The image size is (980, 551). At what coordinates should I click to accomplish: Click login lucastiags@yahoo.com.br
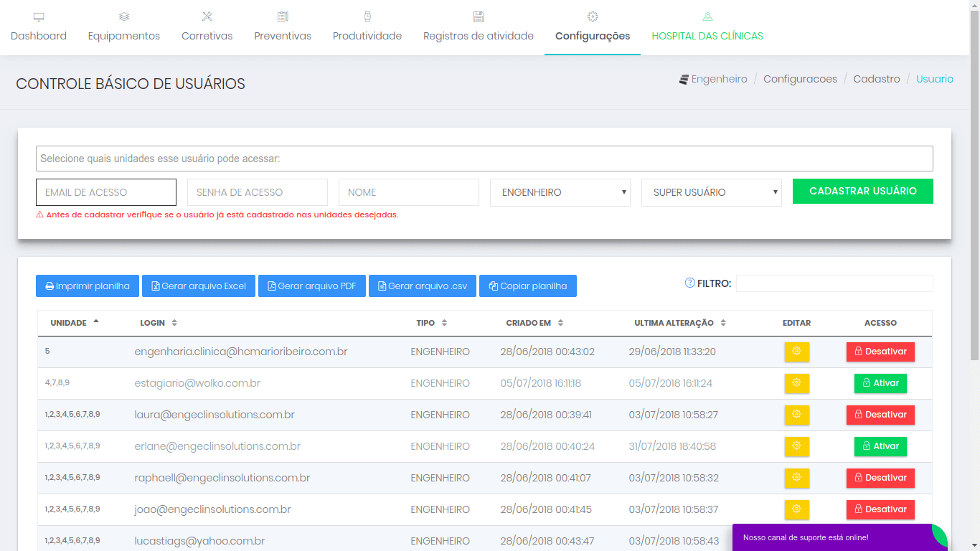coord(199,541)
